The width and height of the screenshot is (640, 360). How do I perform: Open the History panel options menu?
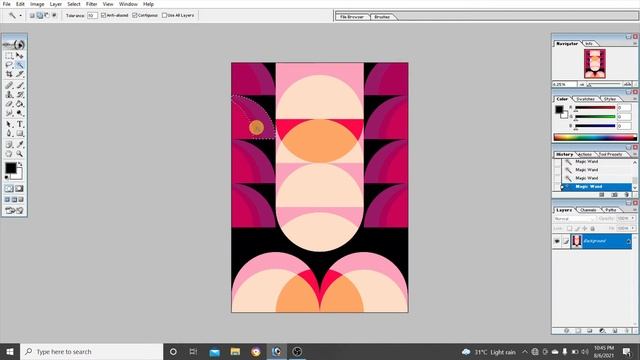coord(635,154)
